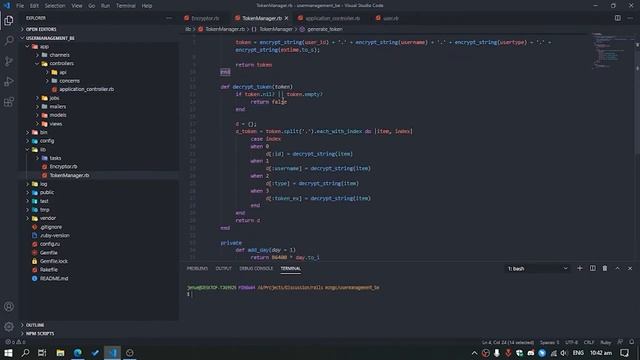640x360 pixels.
Task: Open File Explorer from taskbar
Action: click(60, 353)
